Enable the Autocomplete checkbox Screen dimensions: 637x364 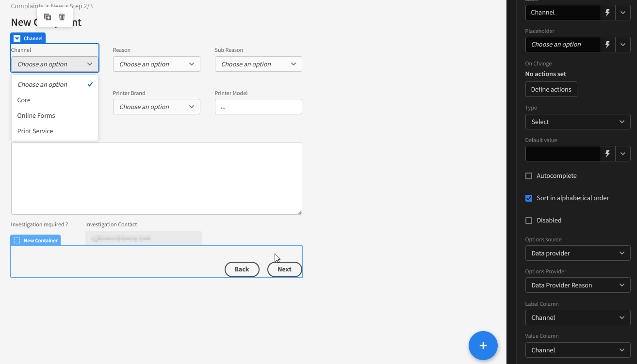point(528,176)
